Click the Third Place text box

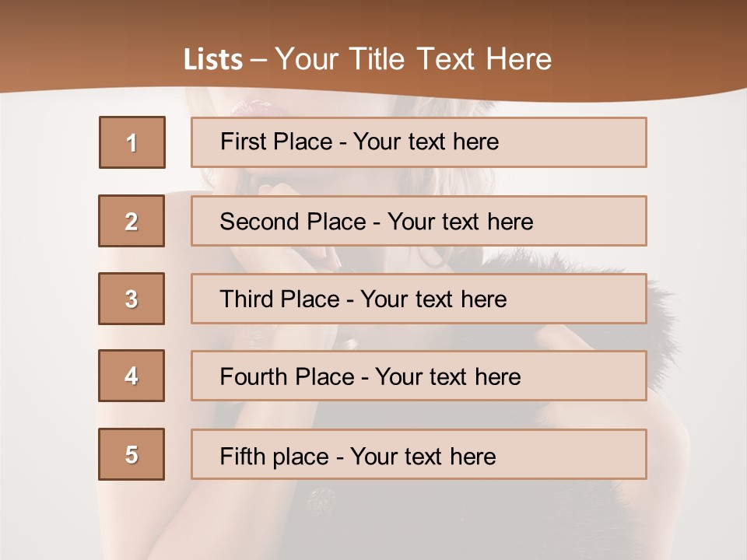(x=419, y=299)
